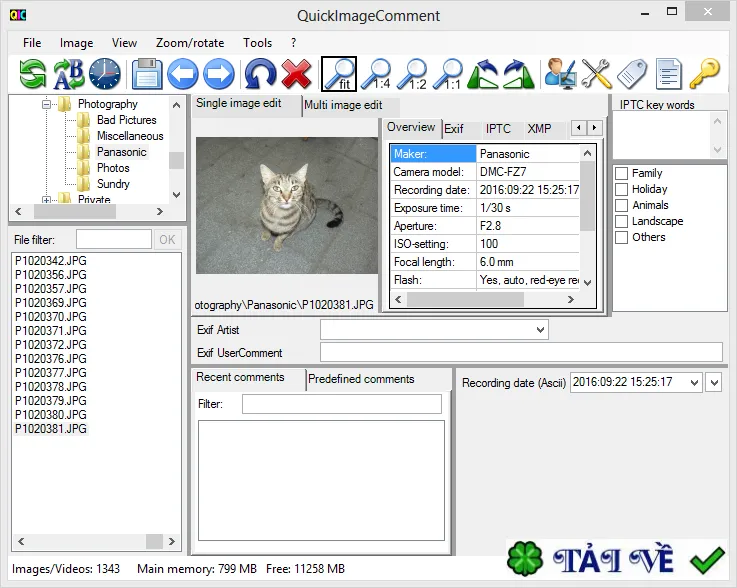
Task: Click the AB rename files icon
Action: pos(69,74)
